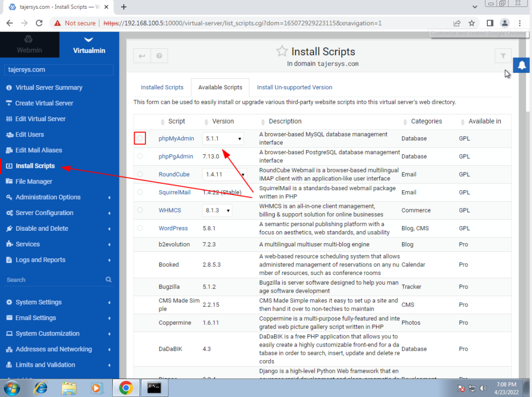Open the Windows Start button
Screen dimensions: 532x397
12,388
